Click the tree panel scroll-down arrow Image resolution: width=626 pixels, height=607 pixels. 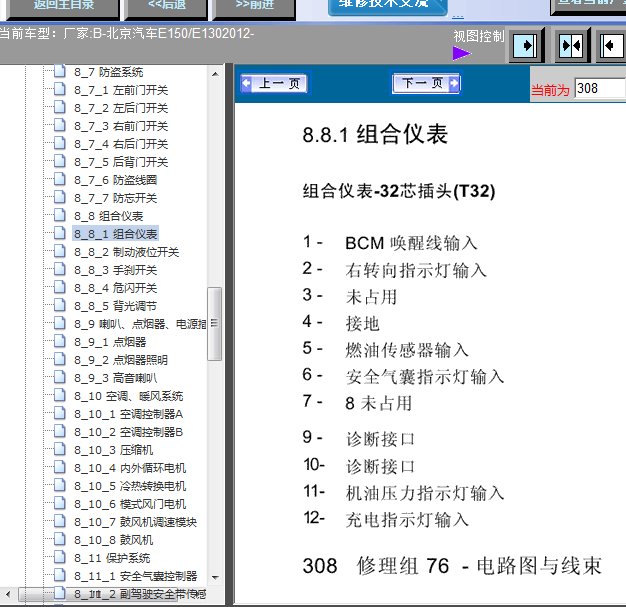(215, 577)
